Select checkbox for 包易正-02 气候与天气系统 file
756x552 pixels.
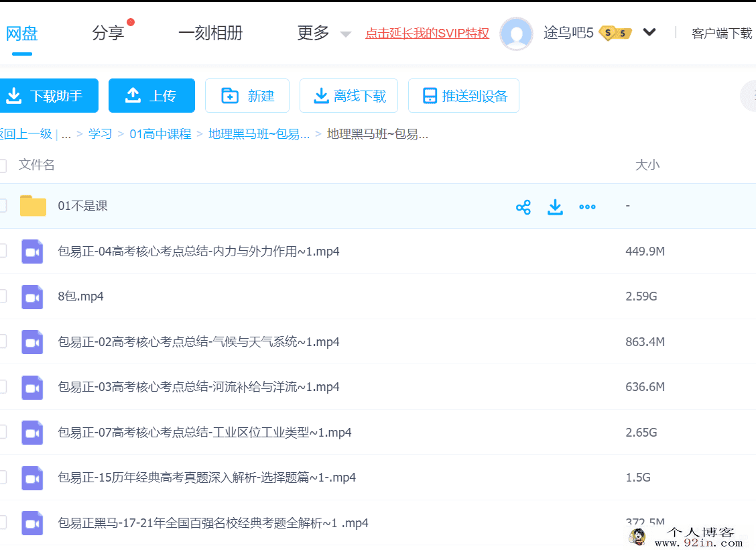coord(3,341)
